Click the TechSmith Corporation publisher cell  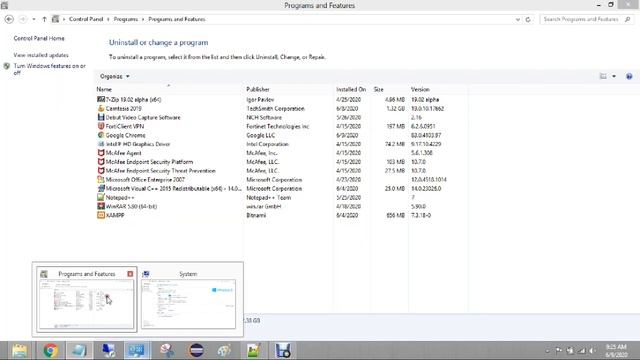276,109
